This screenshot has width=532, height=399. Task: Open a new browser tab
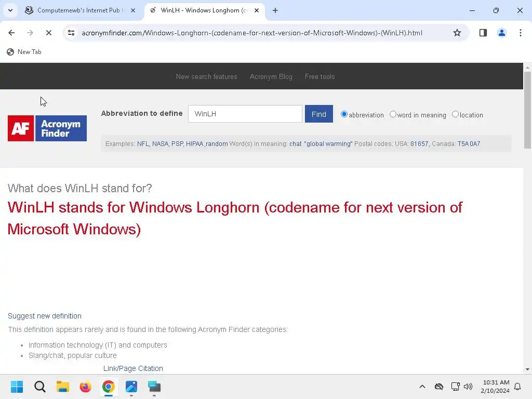point(275,10)
